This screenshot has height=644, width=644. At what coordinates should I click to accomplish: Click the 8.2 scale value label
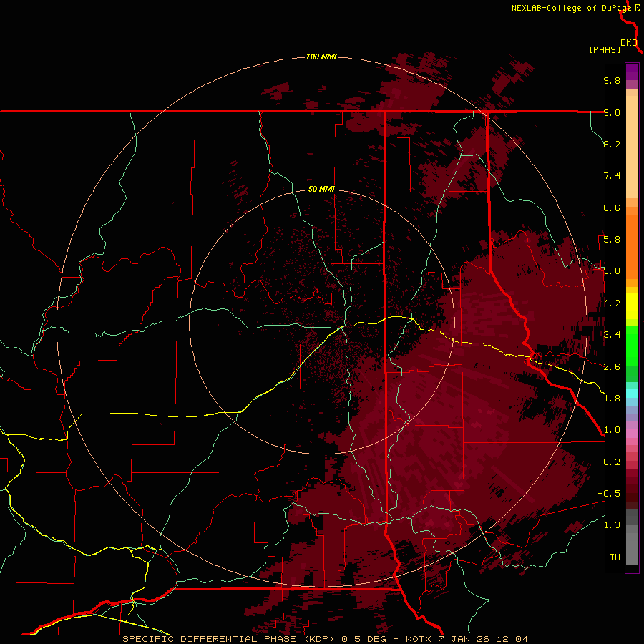612,144
